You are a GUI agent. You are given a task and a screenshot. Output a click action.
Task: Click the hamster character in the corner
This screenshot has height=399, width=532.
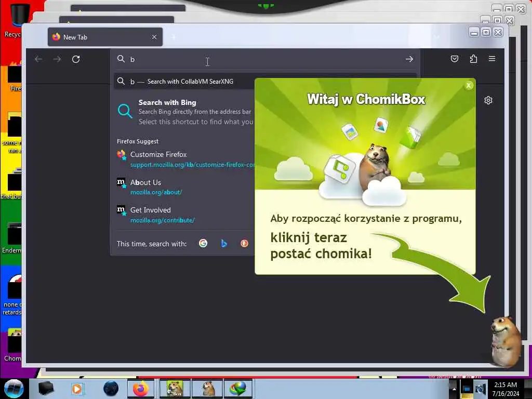[506, 342]
